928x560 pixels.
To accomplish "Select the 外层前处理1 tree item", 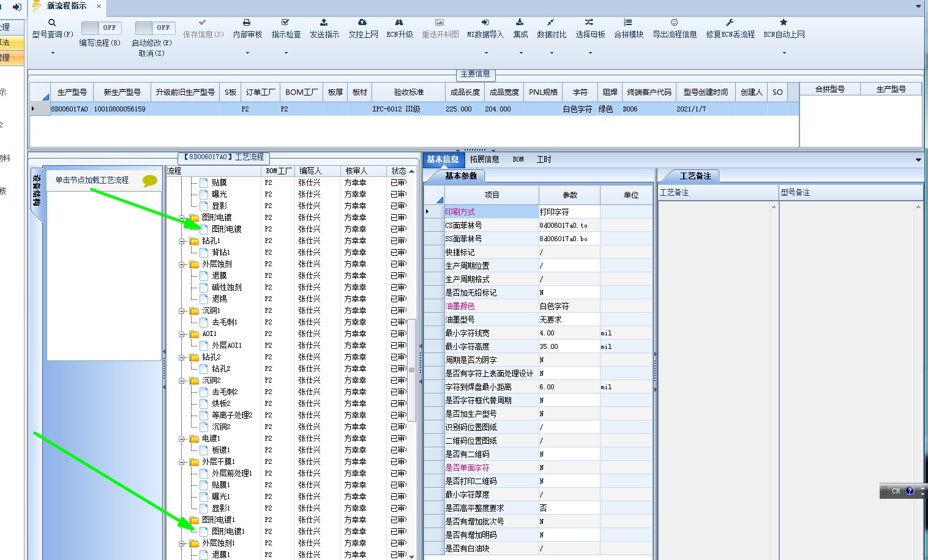I will 231,473.
